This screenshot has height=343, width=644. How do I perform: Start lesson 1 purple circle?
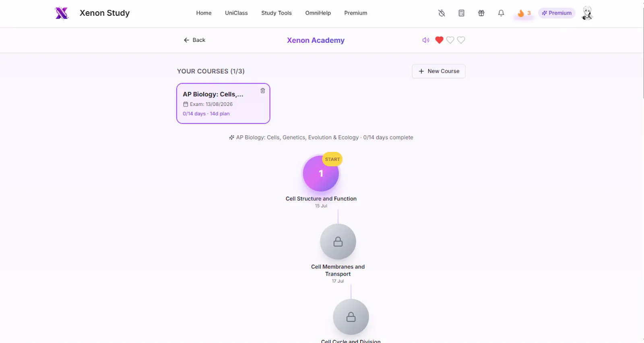[x=321, y=174]
